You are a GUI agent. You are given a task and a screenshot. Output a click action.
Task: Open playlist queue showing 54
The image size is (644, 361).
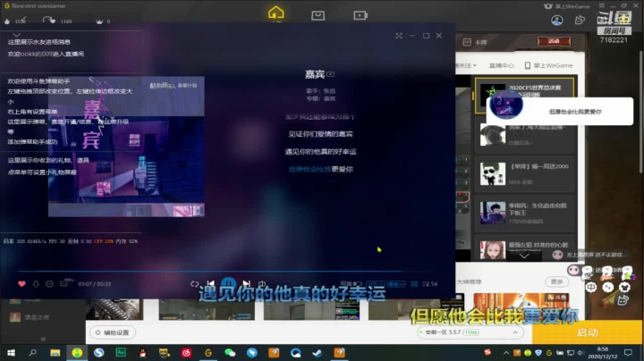[x=429, y=283]
